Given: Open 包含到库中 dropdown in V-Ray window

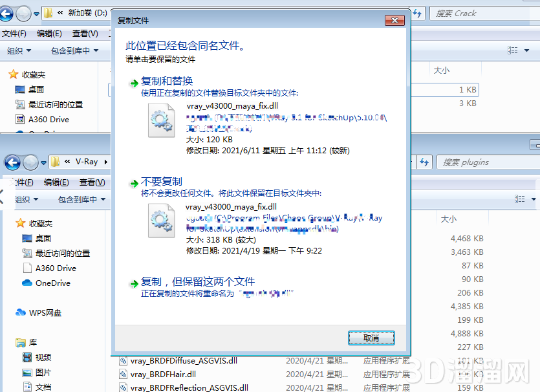Looking at the screenshot, I should point(81,200).
